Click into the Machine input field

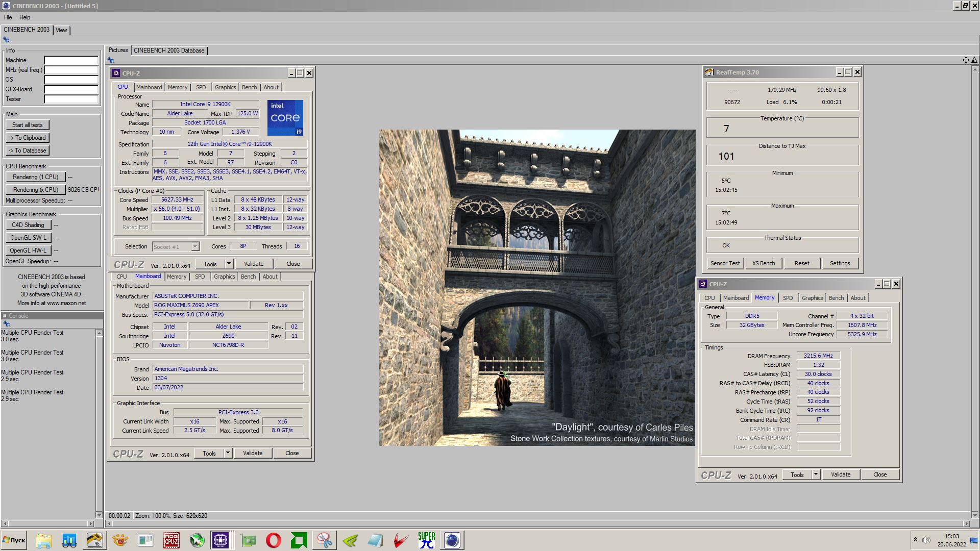(71, 60)
